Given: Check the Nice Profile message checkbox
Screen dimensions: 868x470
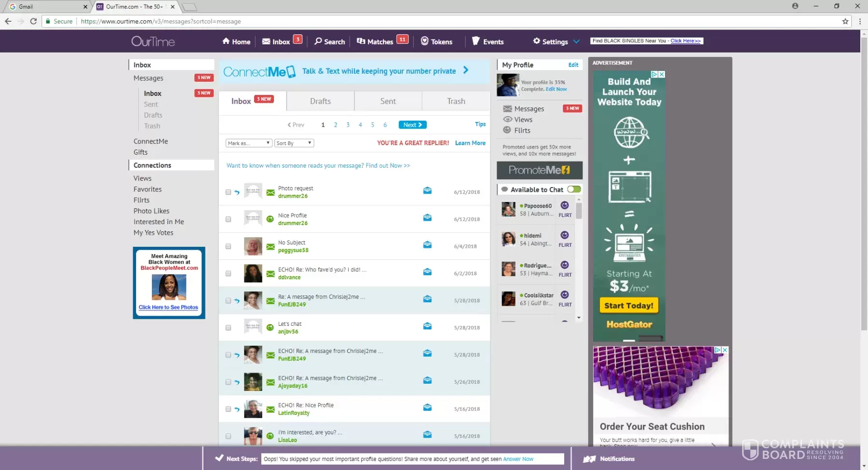Looking at the screenshot, I should coord(229,219).
